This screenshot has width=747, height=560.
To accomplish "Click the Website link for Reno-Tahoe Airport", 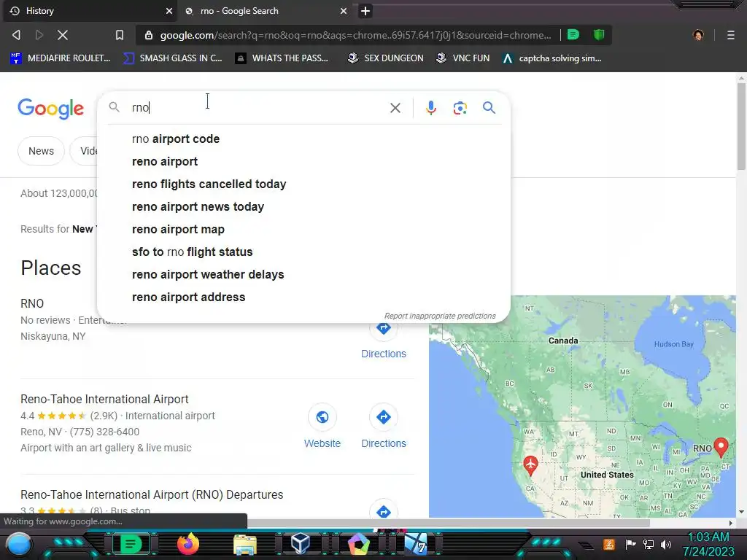I will click(322, 443).
